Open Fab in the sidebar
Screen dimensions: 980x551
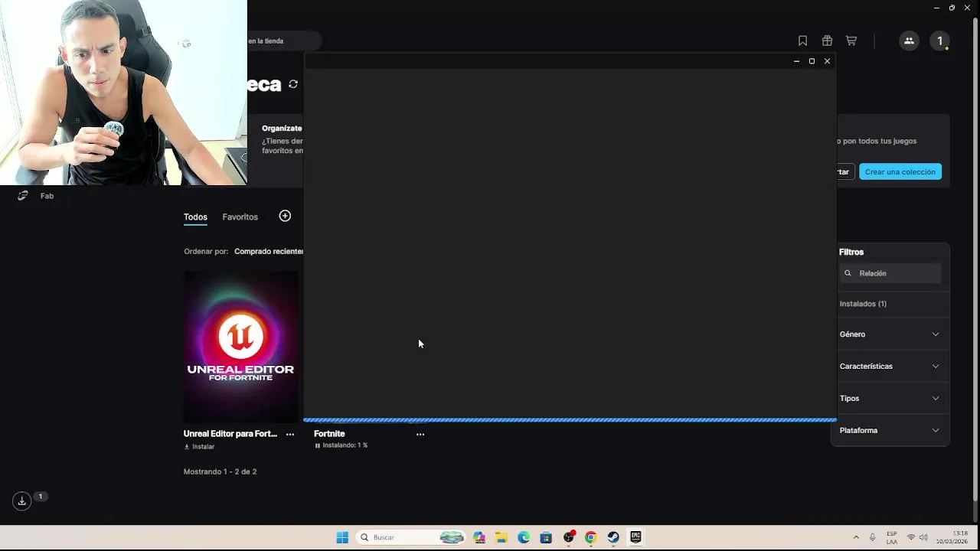click(47, 196)
